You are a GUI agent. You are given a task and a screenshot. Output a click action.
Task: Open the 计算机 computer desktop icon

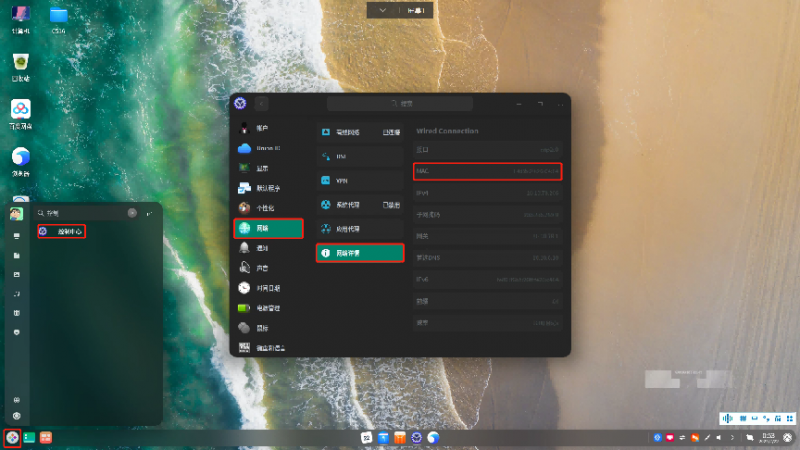[20, 20]
